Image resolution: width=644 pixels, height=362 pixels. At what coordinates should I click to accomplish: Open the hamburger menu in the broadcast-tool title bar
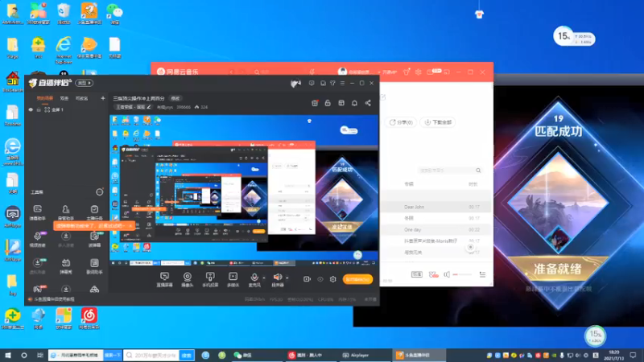tap(342, 83)
